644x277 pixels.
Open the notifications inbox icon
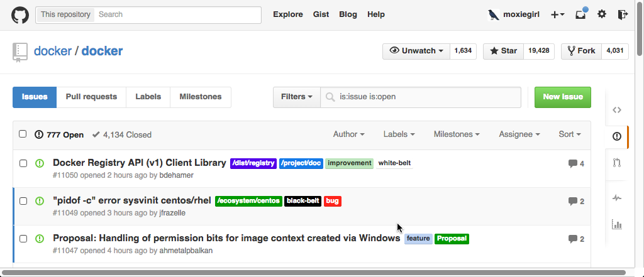(x=580, y=15)
